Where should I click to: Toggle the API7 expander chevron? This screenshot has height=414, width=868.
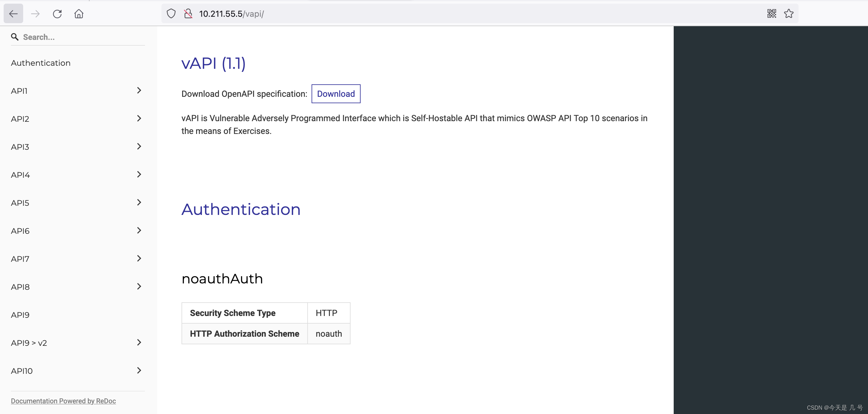tap(139, 258)
